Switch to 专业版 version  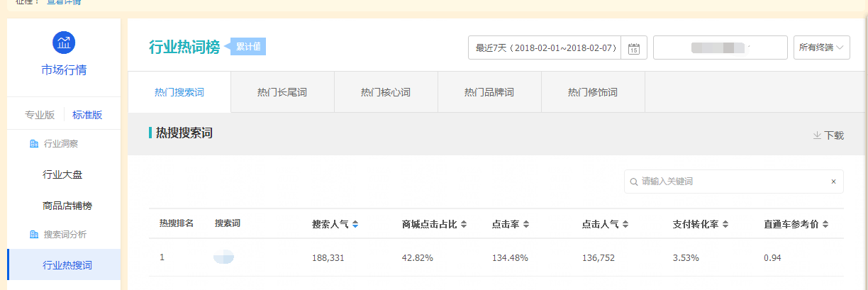(40, 115)
